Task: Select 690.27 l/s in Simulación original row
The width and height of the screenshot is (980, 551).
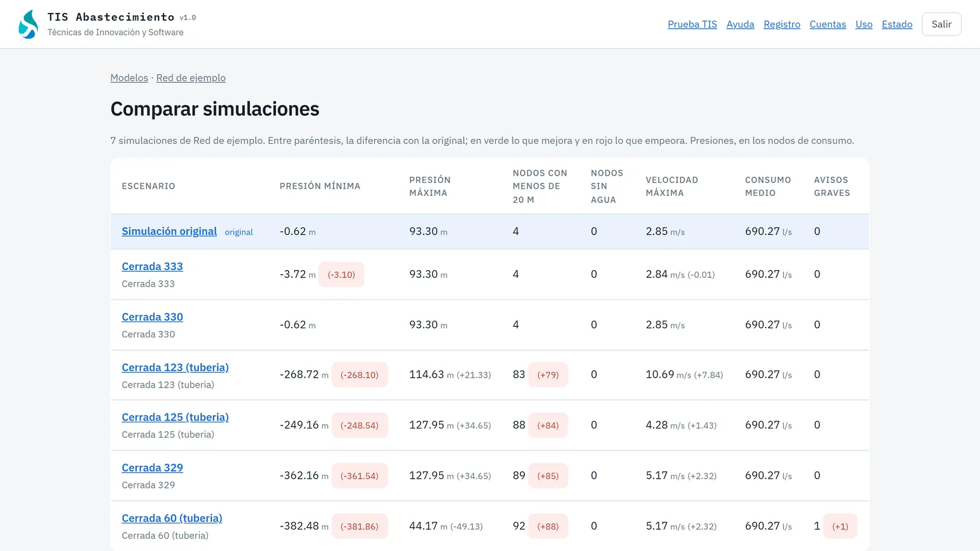Action: click(x=768, y=231)
